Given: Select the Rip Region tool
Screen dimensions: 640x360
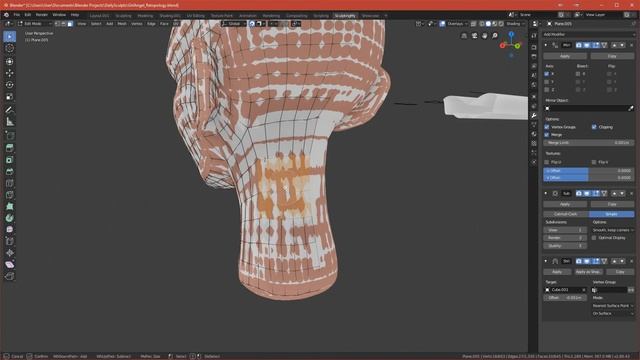Looking at the screenshot, I should pyautogui.click(x=10, y=276).
